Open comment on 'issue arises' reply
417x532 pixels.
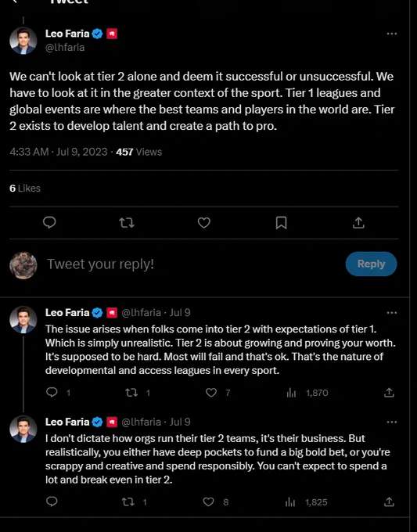tap(52, 392)
